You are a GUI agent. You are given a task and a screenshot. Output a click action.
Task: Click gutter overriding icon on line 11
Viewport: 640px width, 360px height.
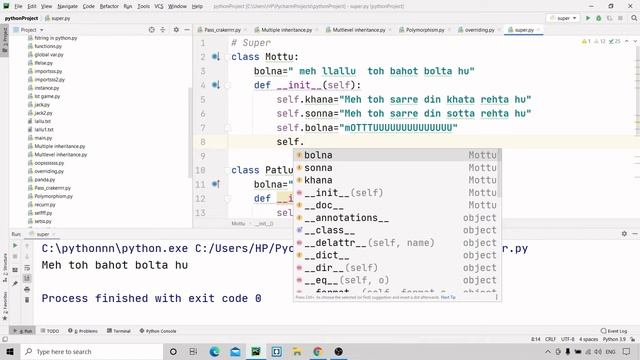tap(216, 184)
